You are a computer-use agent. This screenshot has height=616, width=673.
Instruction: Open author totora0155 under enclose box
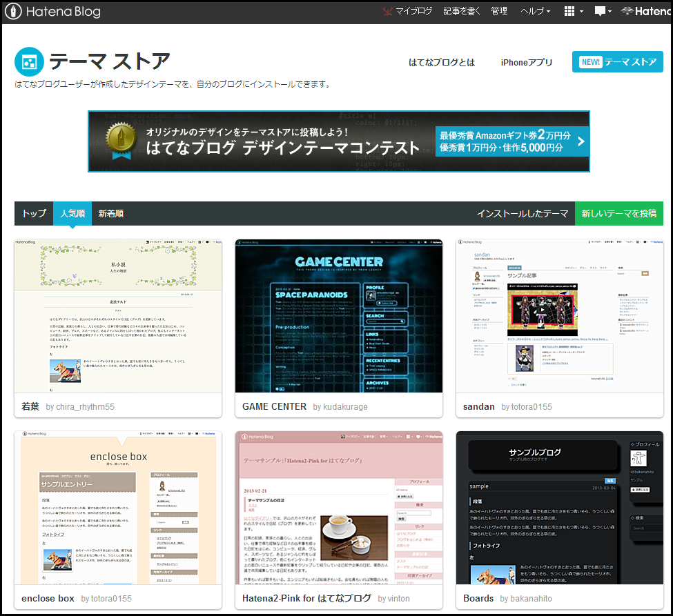pos(112,599)
